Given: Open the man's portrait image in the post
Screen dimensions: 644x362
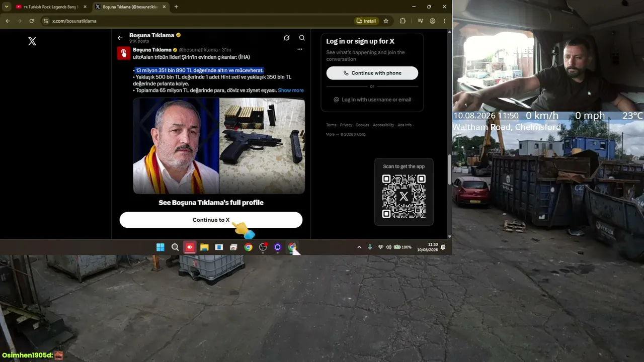Looking at the screenshot, I should coord(176,146).
